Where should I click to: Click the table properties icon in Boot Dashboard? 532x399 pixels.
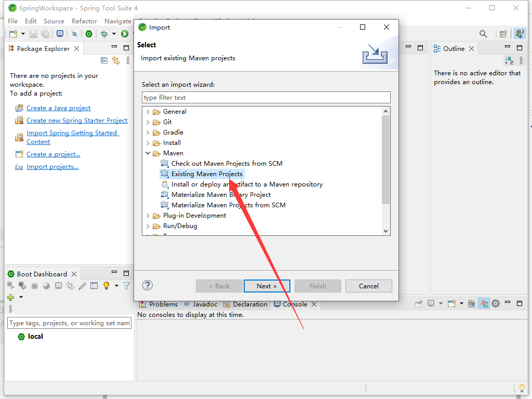click(x=94, y=286)
